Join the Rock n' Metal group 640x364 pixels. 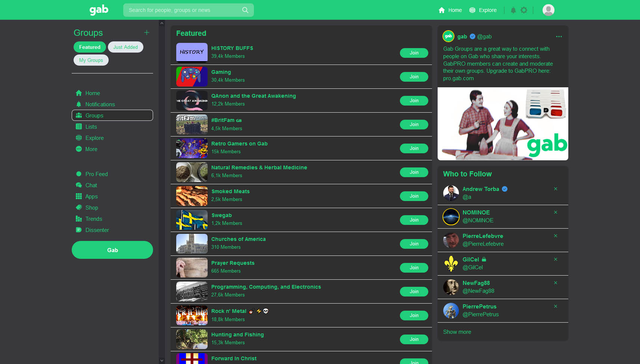tap(414, 316)
